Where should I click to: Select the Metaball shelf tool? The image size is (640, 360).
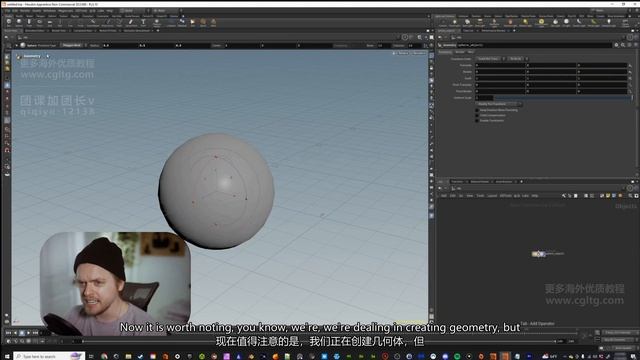pos(182,22)
